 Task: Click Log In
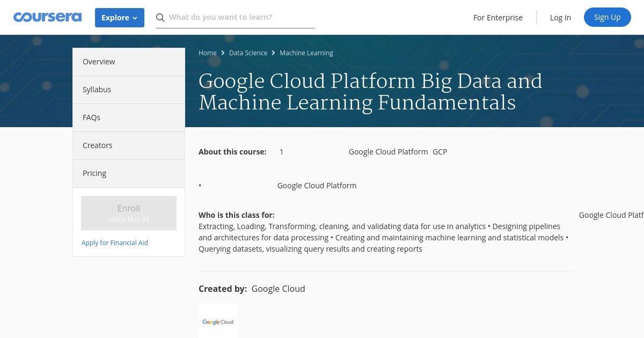click(x=560, y=18)
